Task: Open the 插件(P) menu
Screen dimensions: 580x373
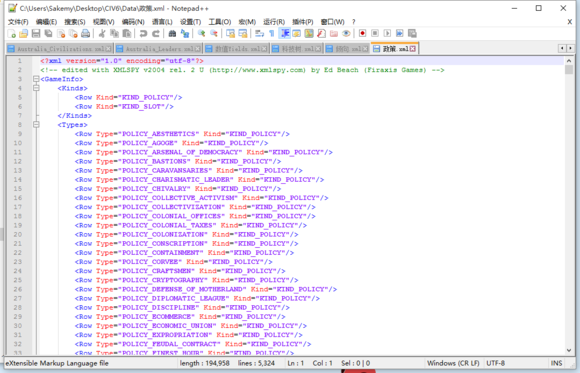Action: pos(303,22)
